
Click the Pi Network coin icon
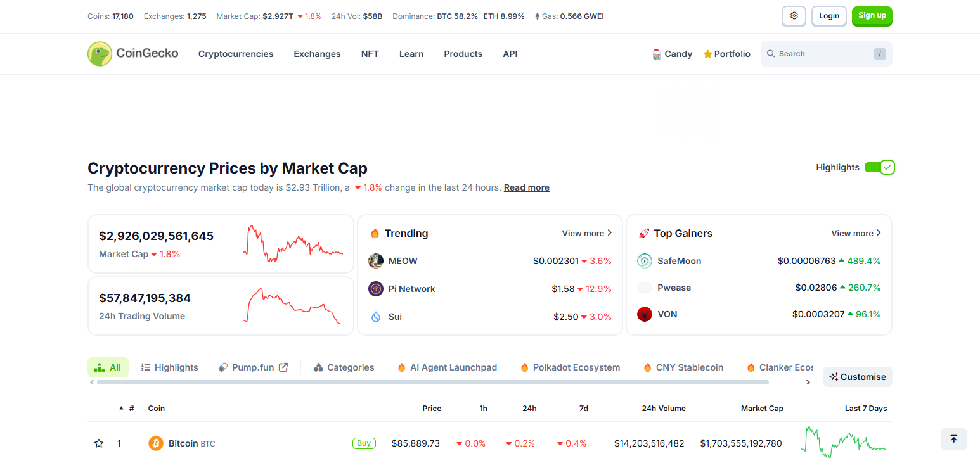click(x=376, y=289)
